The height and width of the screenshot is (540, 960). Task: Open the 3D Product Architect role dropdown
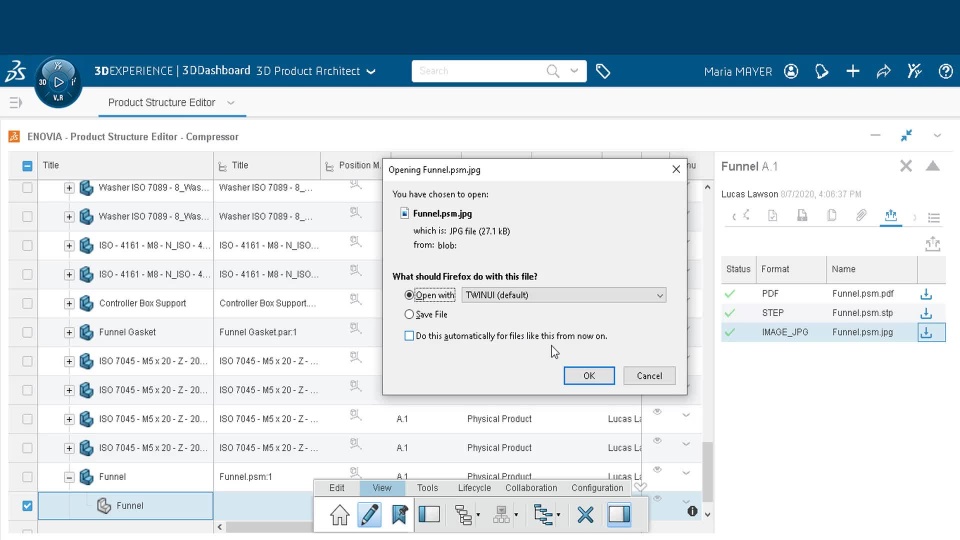coord(371,72)
